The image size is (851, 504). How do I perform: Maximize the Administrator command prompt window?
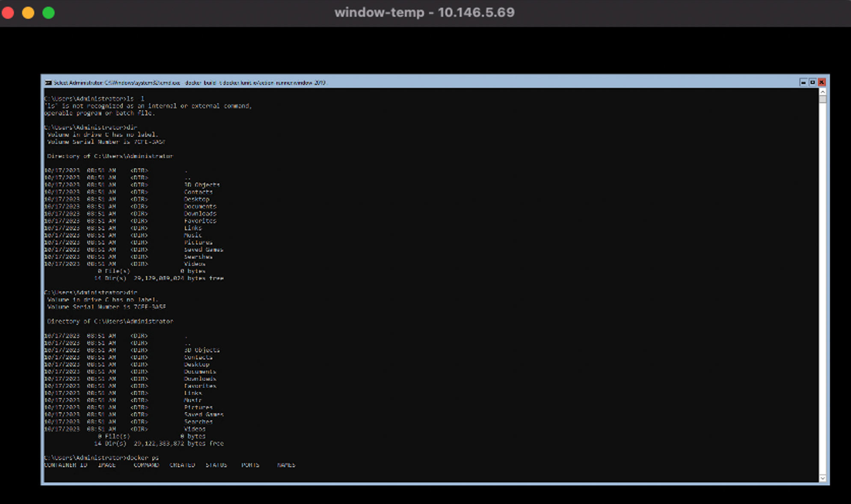(x=812, y=82)
